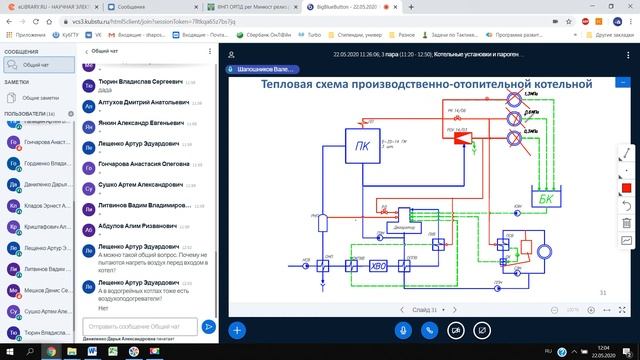Viewport: 640px width, 360px height.
Task: Open the Разное bookmarks folder
Action: coord(402,35)
